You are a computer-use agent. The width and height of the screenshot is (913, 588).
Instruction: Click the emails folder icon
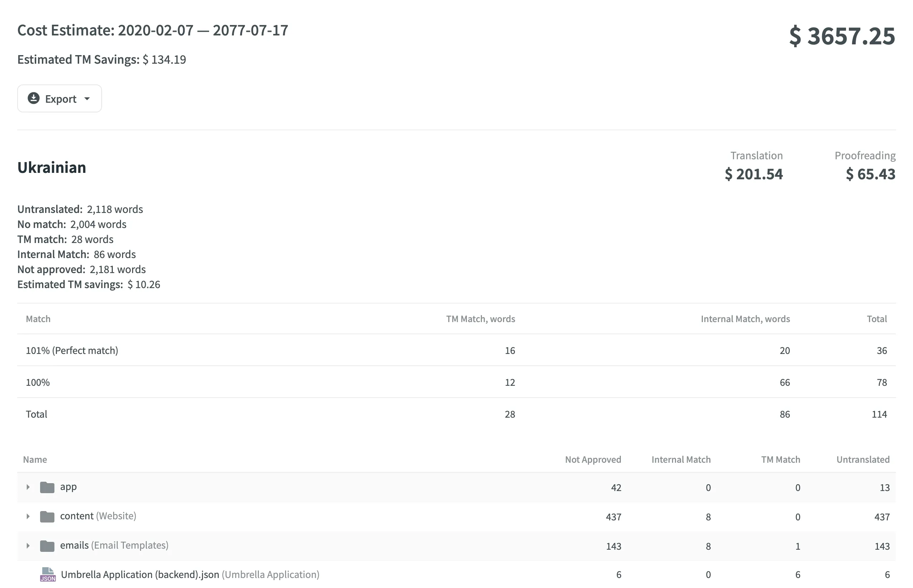47,546
